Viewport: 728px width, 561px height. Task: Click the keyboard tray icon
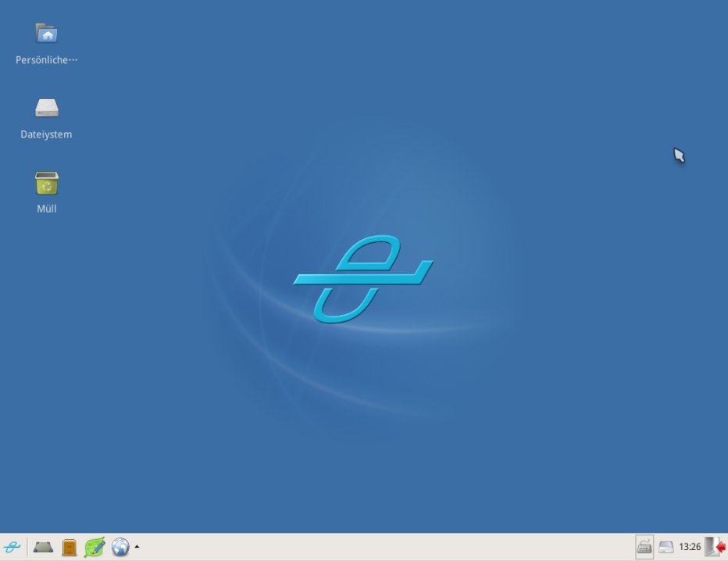click(644, 547)
